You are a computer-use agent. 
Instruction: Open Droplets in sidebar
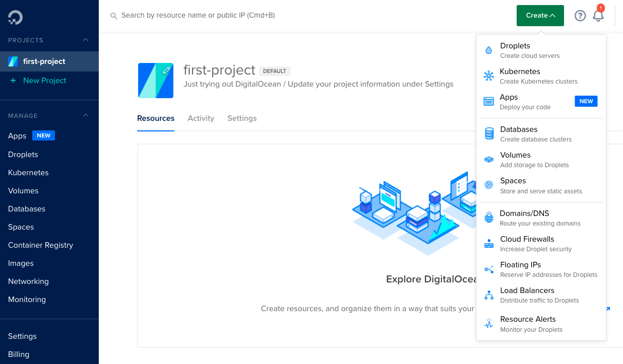pos(23,155)
